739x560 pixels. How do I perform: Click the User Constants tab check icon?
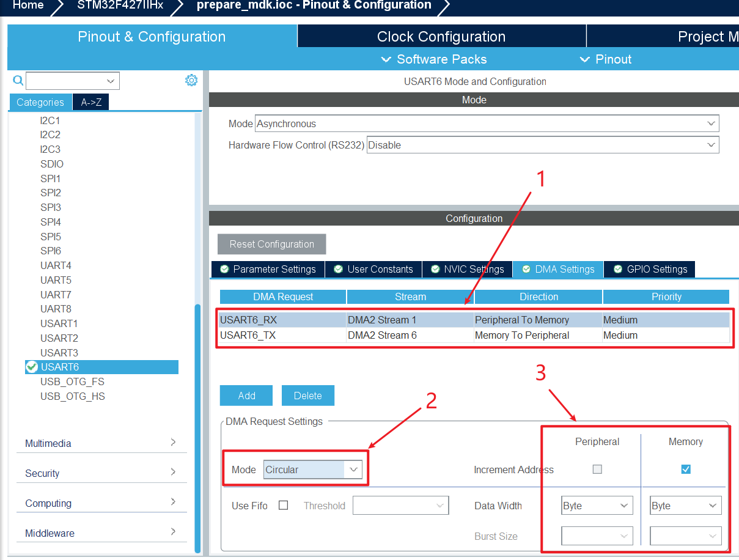[339, 269]
